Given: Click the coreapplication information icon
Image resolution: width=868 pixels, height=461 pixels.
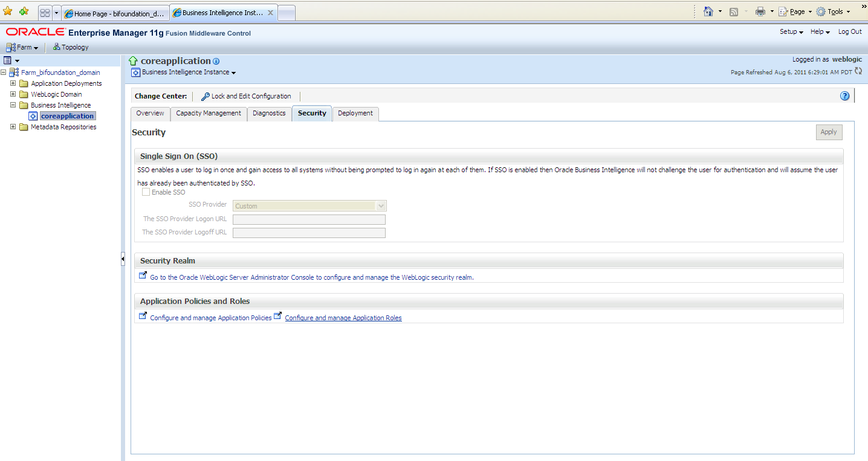Looking at the screenshot, I should click(216, 62).
